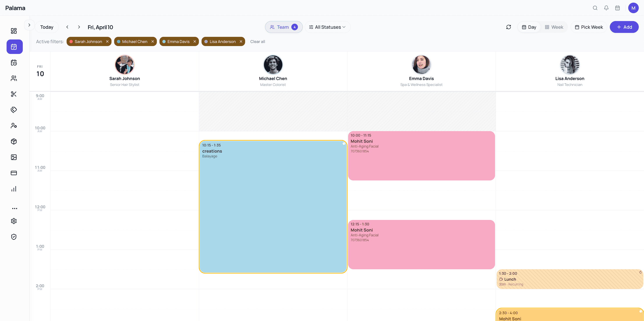Open the more options ellipsis icon
The height and width of the screenshot is (321, 644).
[x=14, y=209]
